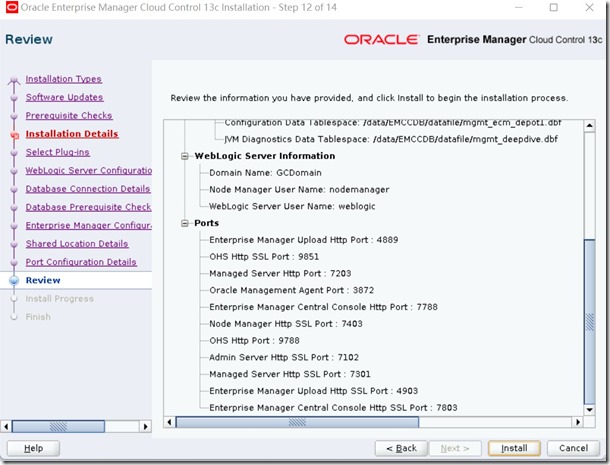Open the Installation Types step
This screenshot has height=465, width=610.
[x=63, y=79]
